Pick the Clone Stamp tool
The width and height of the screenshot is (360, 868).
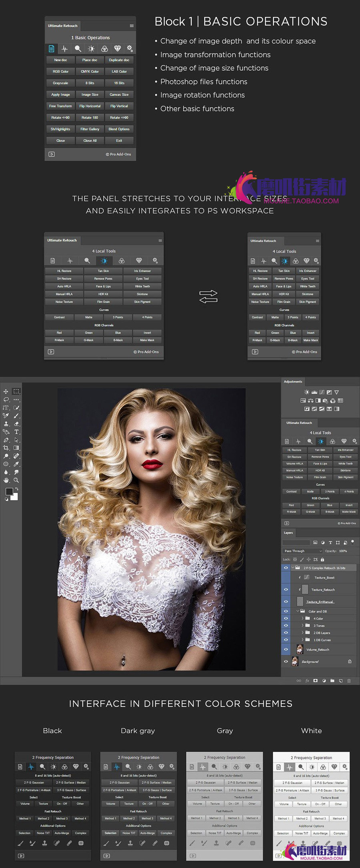(6, 423)
